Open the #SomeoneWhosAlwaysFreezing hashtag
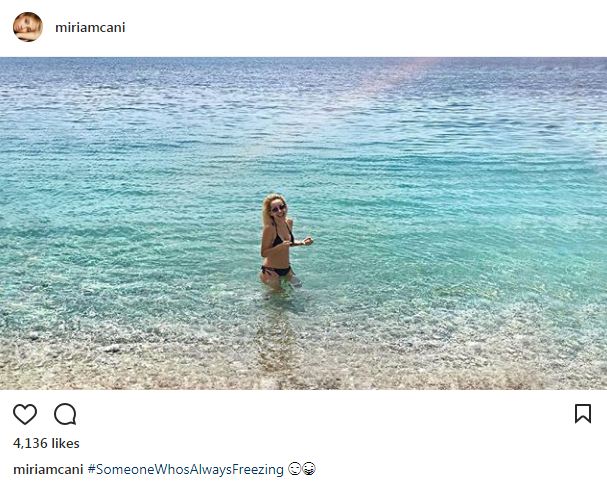The height and width of the screenshot is (481, 607). coord(185,469)
